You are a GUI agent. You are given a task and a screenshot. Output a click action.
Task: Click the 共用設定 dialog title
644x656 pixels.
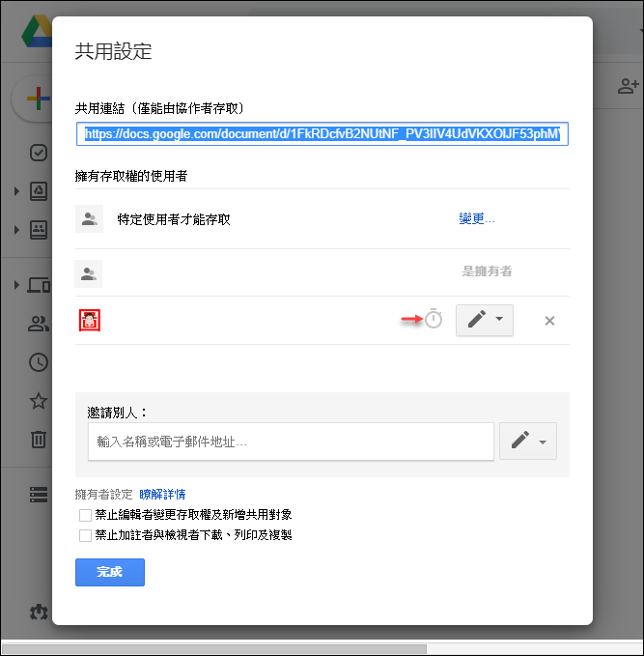[113, 51]
